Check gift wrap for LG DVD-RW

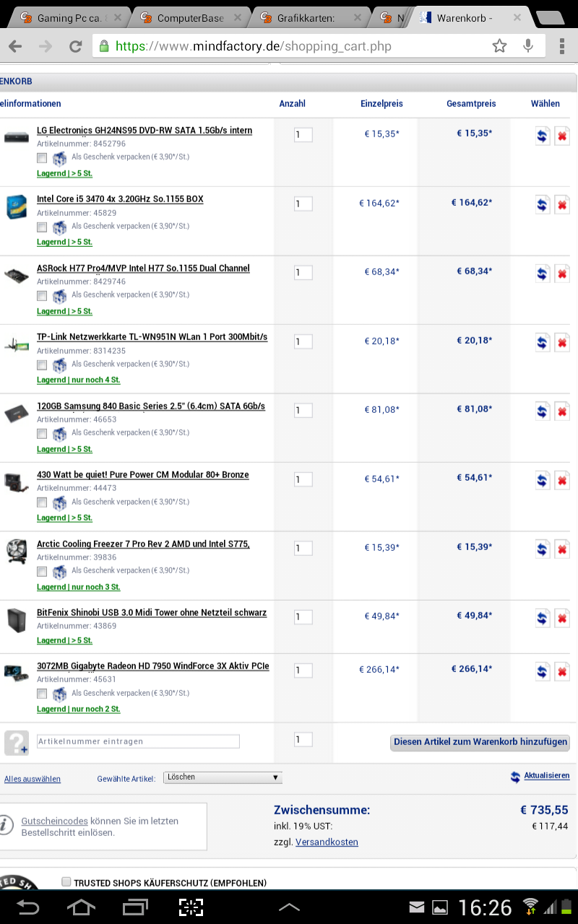[42, 158]
